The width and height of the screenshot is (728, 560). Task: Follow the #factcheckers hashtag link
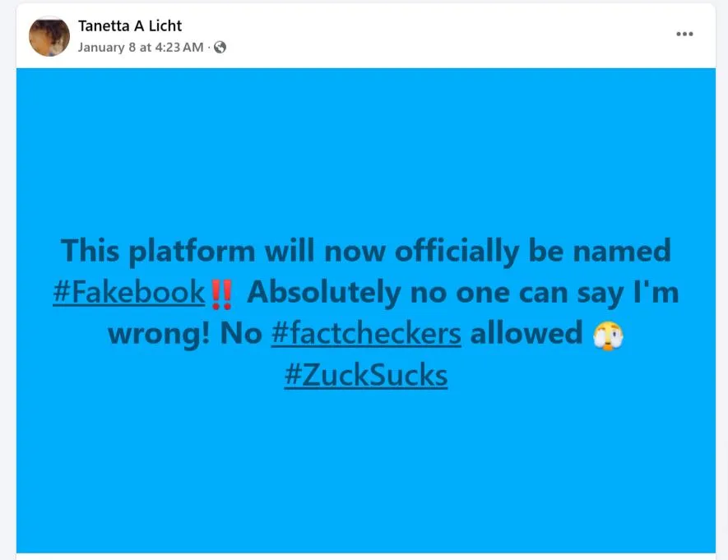(x=365, y=334)
